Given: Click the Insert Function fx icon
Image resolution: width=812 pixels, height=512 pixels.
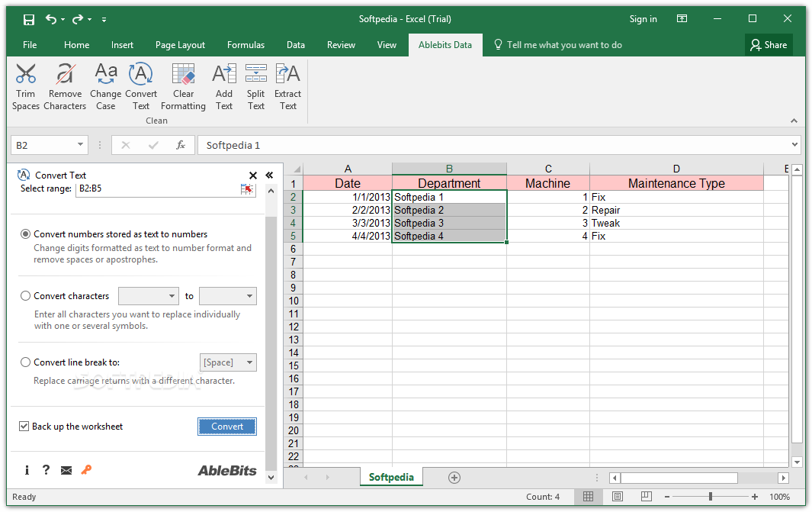Looking at the screenshot, I should [180, 145].
